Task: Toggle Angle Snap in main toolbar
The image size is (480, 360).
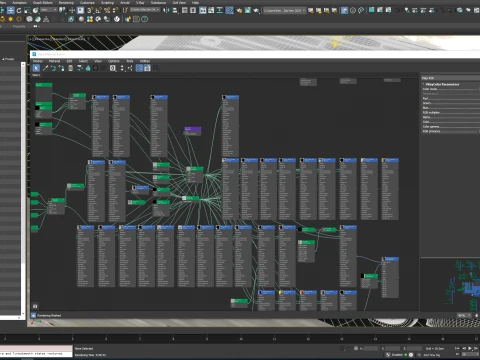Action: point(99,10)
